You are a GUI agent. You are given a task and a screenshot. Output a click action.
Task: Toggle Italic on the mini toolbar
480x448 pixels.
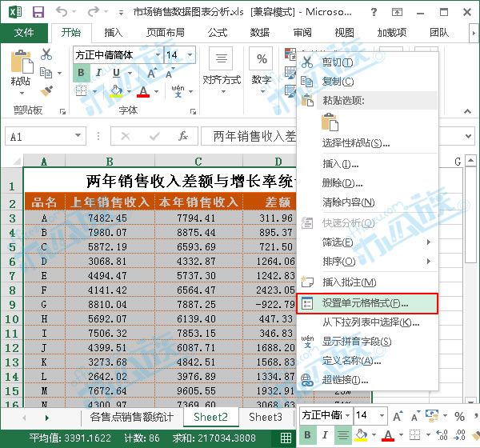point(325,434)
